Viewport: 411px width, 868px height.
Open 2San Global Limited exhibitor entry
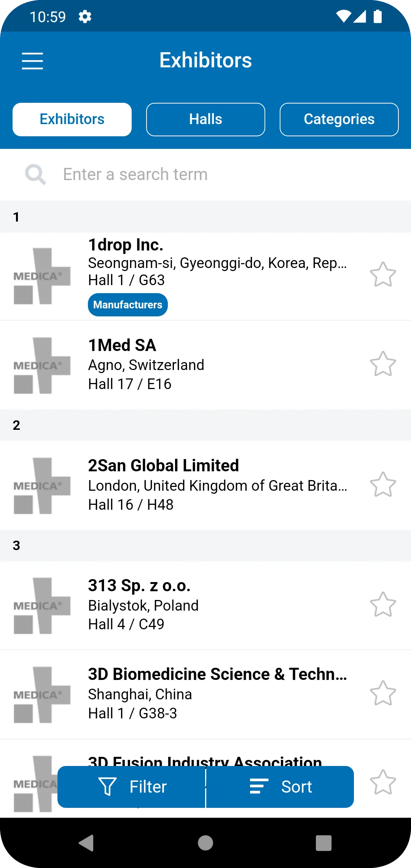[x=205, y=485]
